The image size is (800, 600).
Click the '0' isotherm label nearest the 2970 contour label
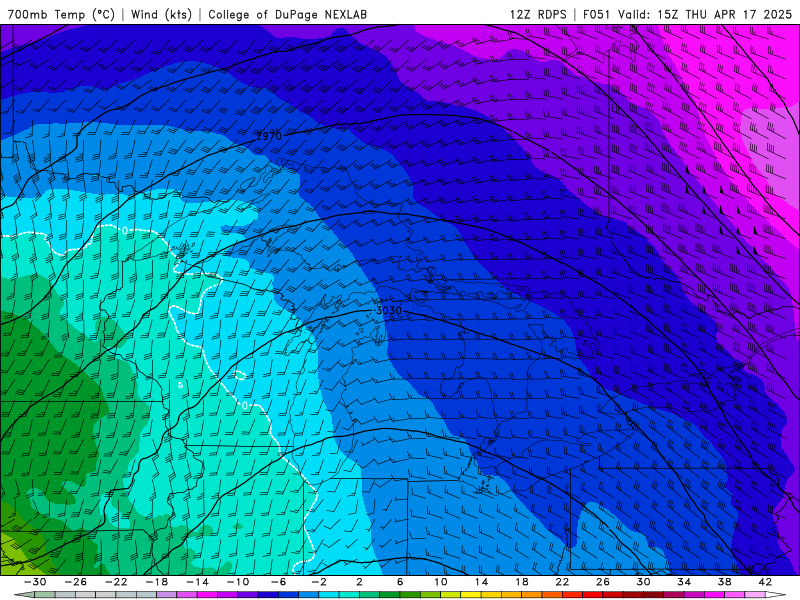(x=126, y=231)
